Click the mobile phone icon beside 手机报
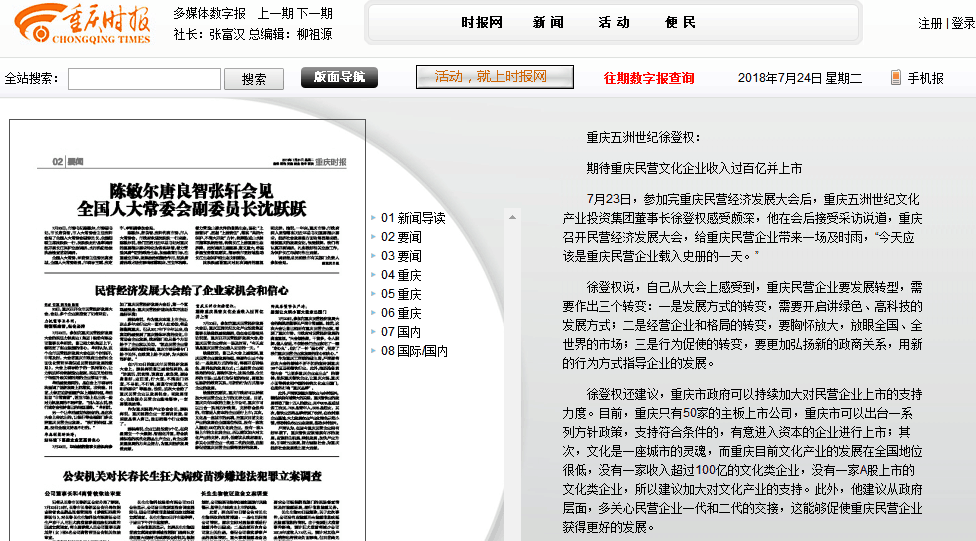 point(896,77)
